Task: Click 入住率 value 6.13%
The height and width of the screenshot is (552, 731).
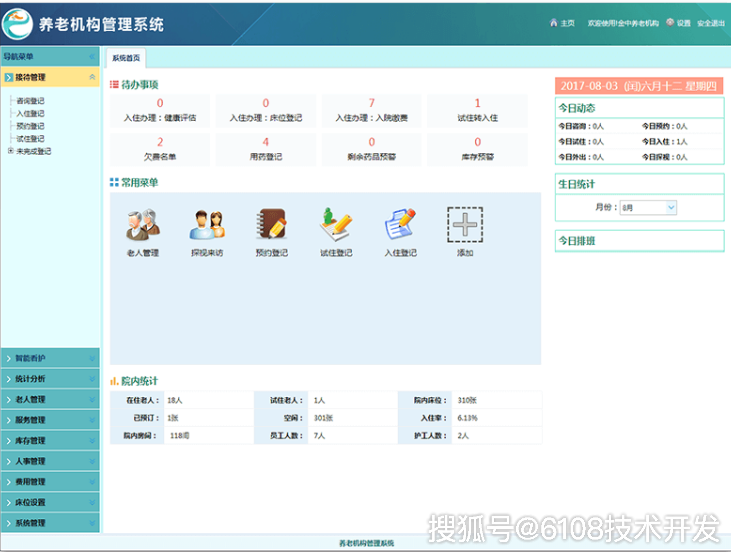Action: [x=467, y=418]
